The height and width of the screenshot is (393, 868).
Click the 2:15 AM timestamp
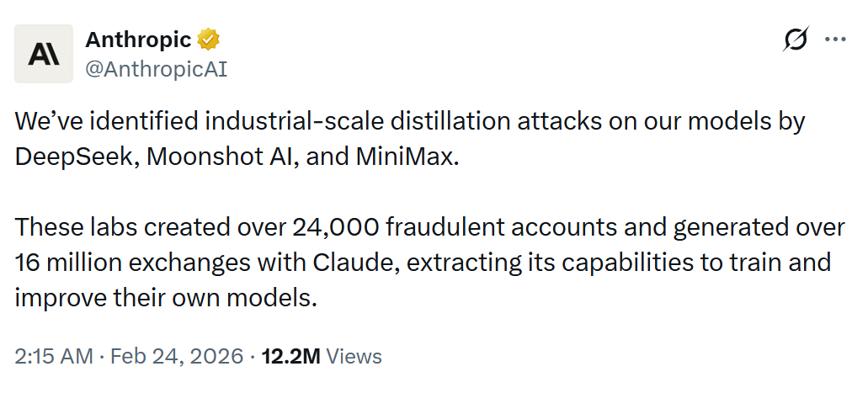pyautogui.click(x=53, y=356)
